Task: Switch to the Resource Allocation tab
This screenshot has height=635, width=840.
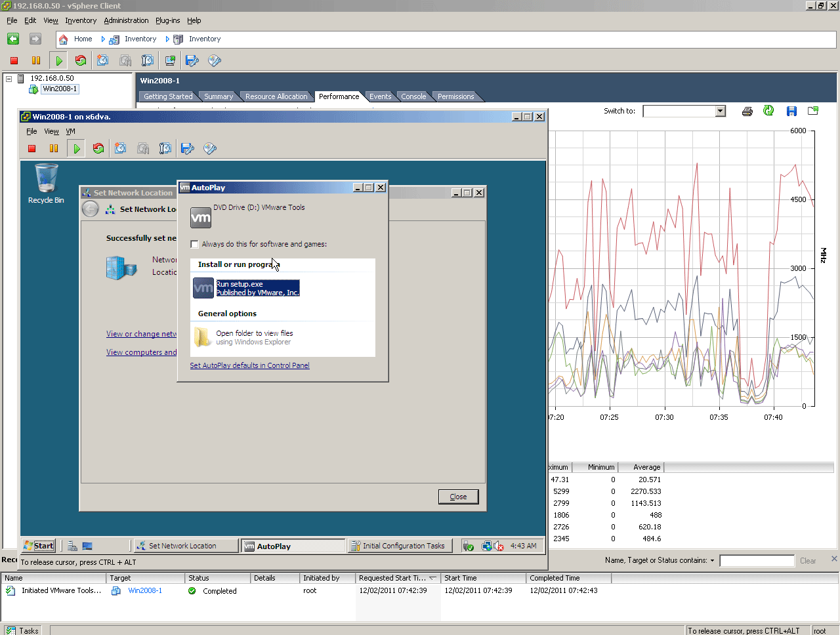Action: point(276,96)
